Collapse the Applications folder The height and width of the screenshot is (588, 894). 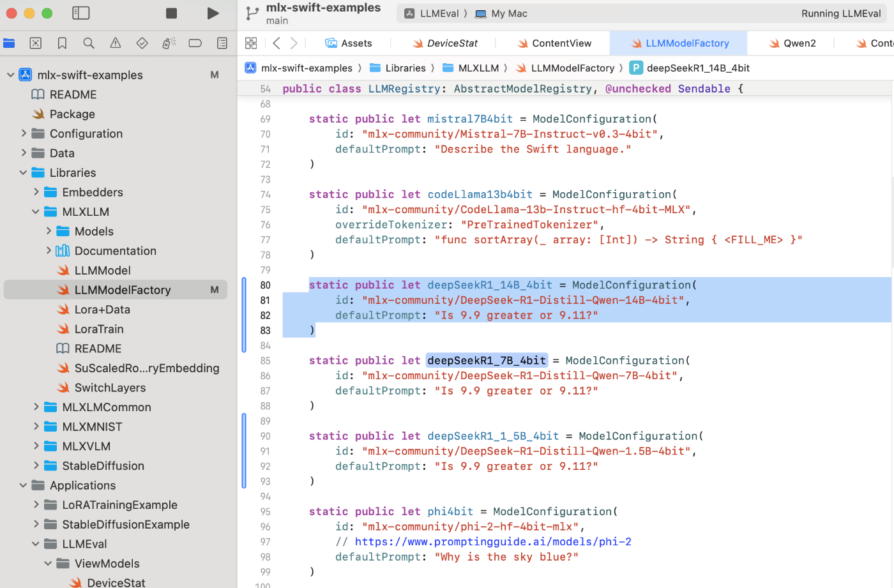coord(24,485)
